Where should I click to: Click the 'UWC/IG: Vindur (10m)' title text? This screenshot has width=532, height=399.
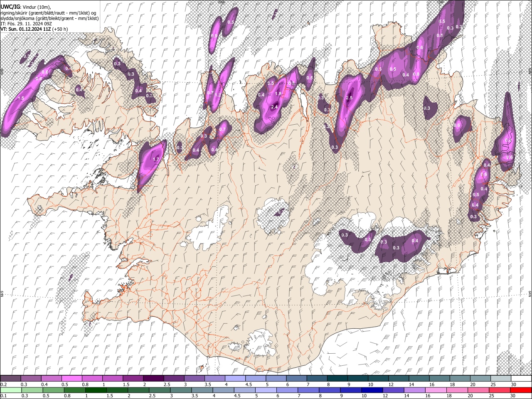25,7
